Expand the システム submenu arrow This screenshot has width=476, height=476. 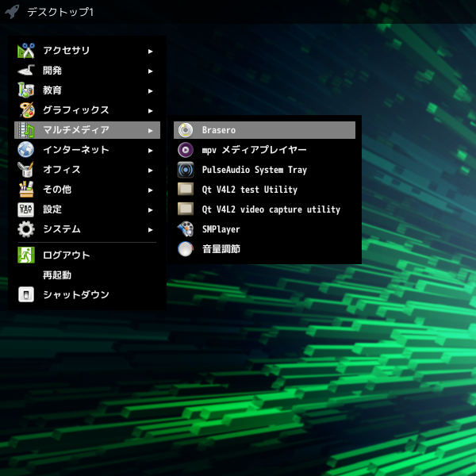point(150,230)
